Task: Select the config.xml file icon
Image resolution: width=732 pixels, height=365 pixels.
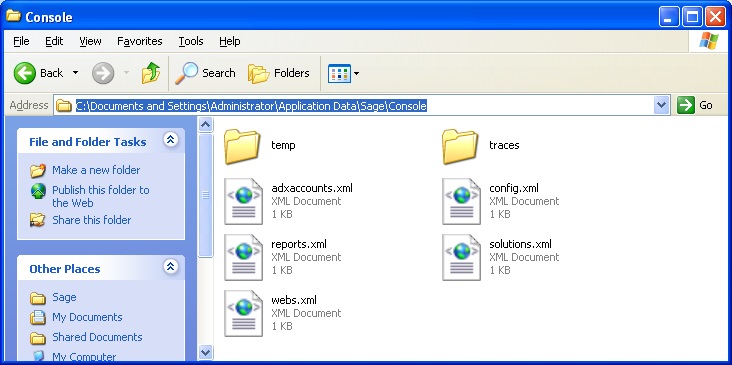Action: [x=461, y=201]
